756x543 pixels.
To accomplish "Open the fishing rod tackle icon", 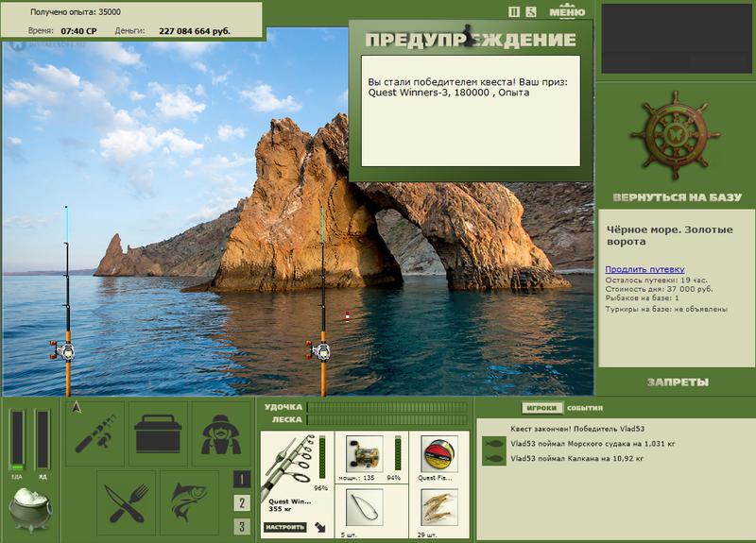I will click(x=95, y=433).
